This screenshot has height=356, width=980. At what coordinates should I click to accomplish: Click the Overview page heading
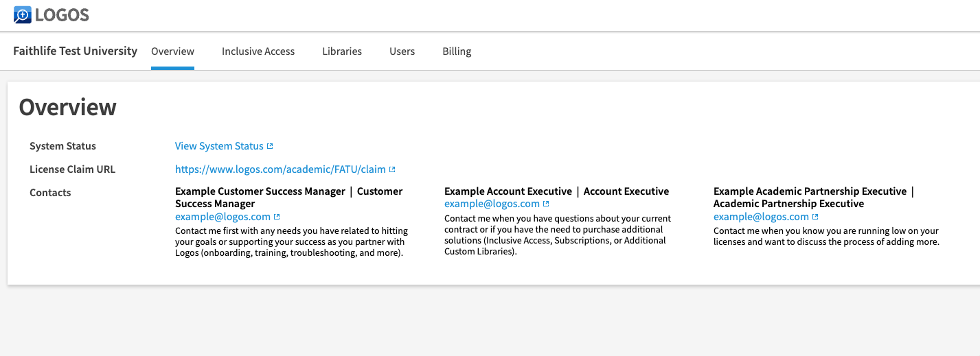[x=68, y=107]
